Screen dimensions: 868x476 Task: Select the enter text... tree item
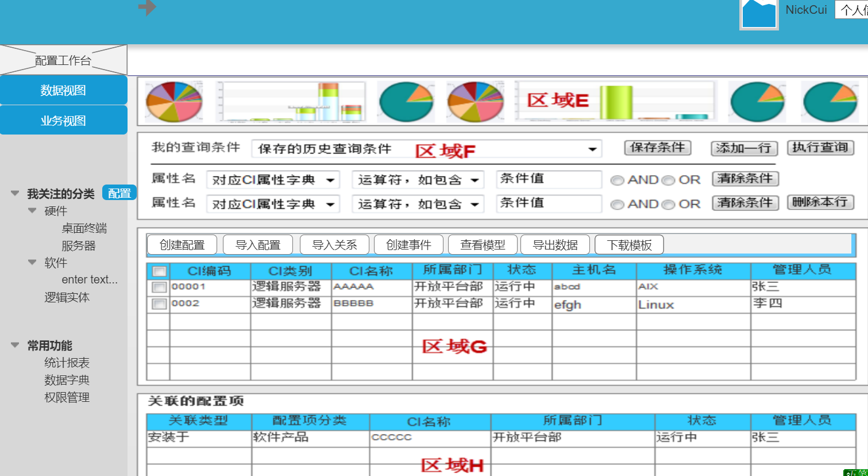90,280
